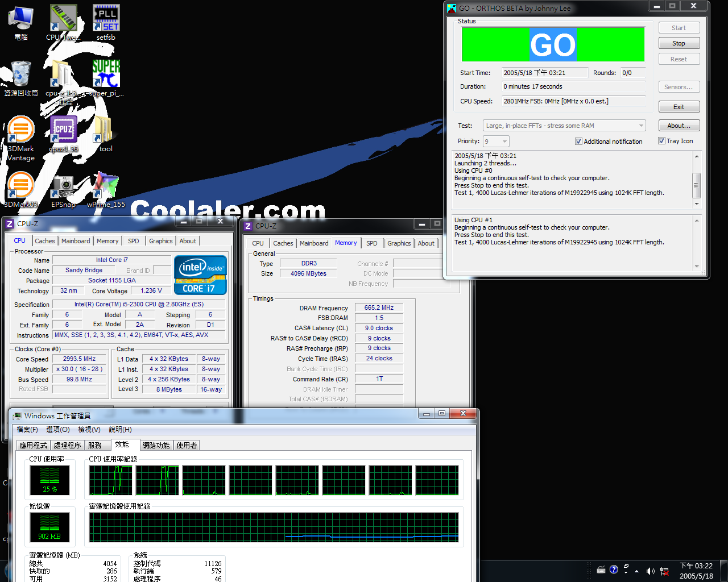Screen dimensions: 728x582
Task: Launch the CPU-Tweaker desktop shortcut
Action: coord(63,23)
